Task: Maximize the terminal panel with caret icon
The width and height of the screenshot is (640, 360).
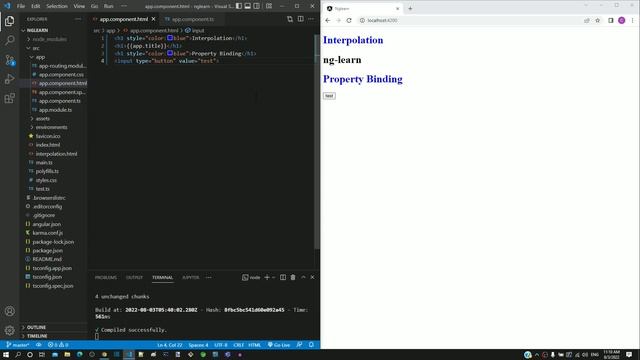Action: click(303, 277)
